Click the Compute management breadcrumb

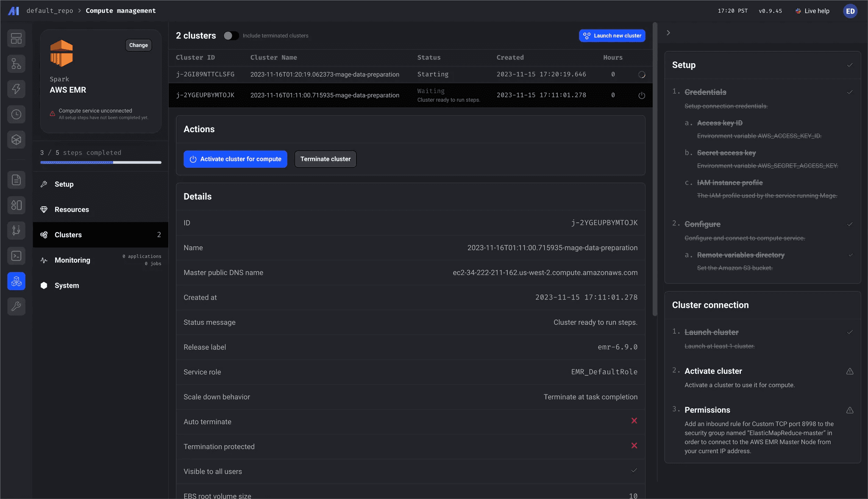coord(121,11)
